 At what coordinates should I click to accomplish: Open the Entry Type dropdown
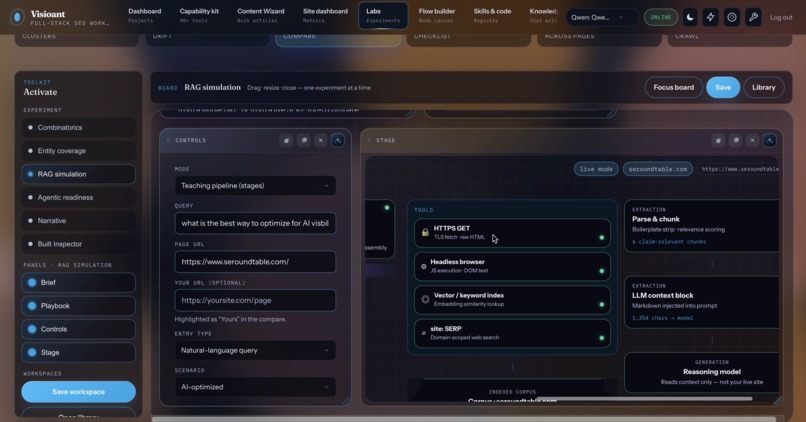coord(255,351)
